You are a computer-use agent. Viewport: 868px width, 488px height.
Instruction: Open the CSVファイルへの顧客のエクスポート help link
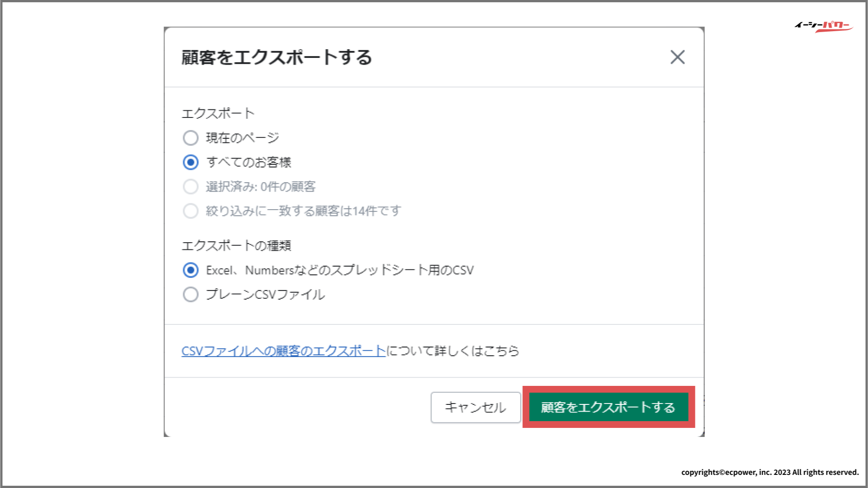283,351
